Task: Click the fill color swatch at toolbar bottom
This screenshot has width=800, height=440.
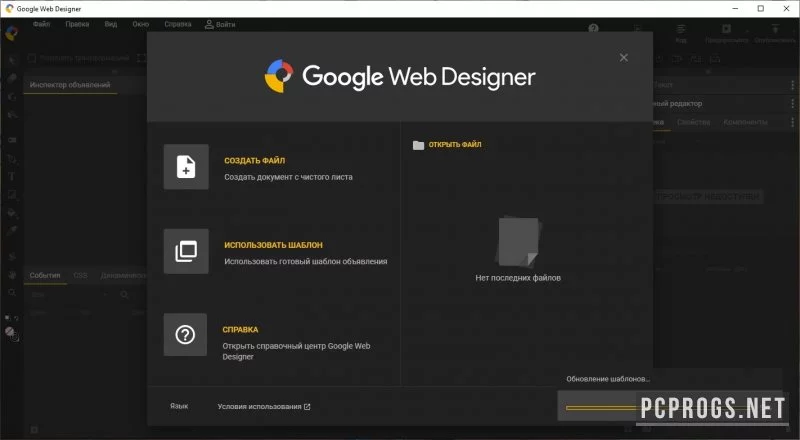Action: [x=10, y=333]
